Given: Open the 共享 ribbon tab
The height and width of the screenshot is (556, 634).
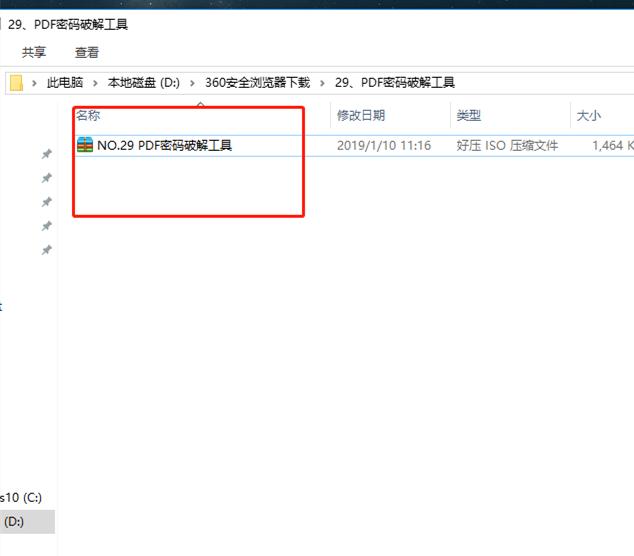Looking at the screenshot, I should pos(34,52).
